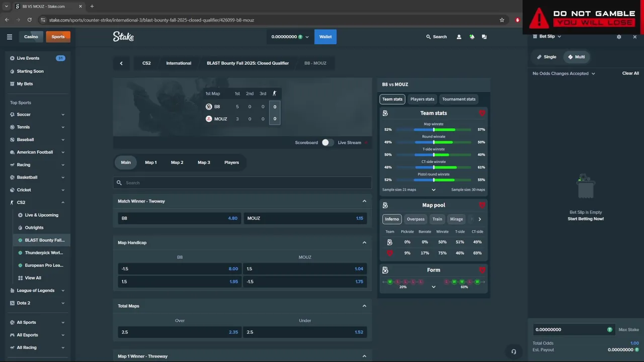Click the balance currency coin icon

tap(300, 37)
